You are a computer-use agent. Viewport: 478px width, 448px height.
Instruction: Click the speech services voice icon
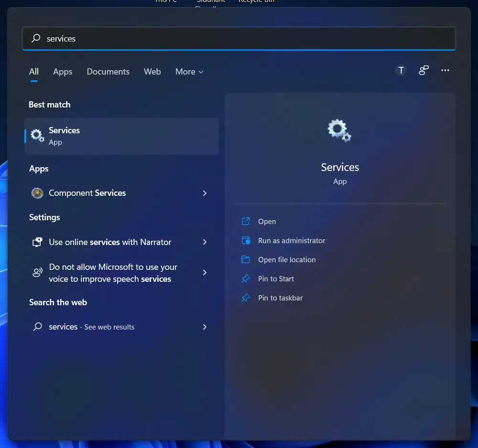pyautogui.click(x=37, y=272)
